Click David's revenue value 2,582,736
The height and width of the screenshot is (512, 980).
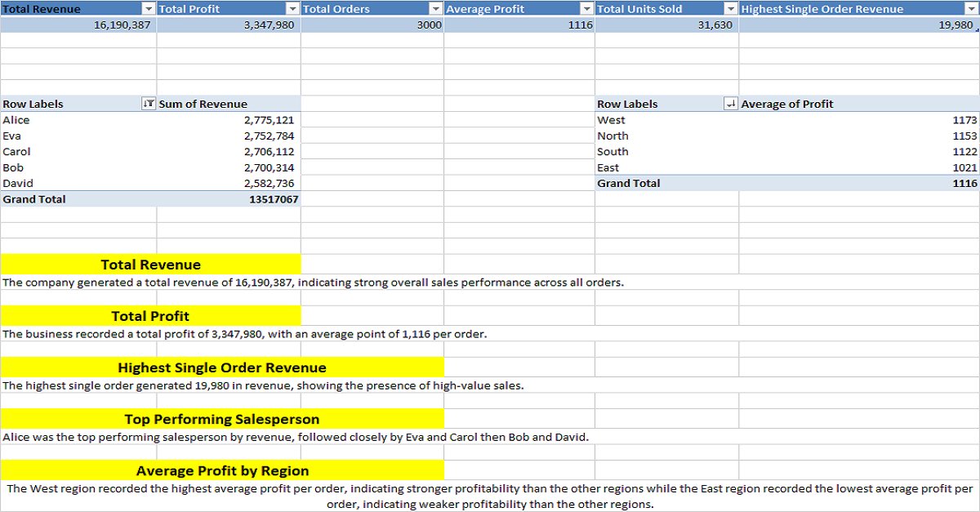(229, 184)
